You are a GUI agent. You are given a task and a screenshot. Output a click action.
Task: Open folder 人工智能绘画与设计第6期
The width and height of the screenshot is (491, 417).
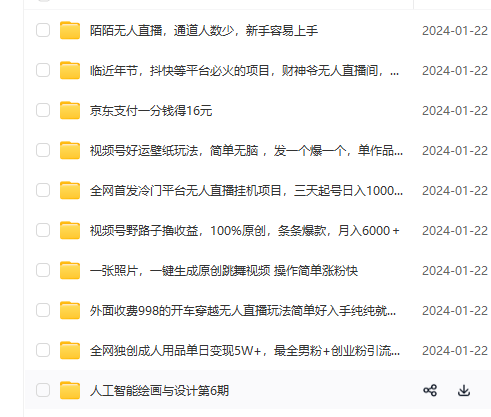(159, 391)
